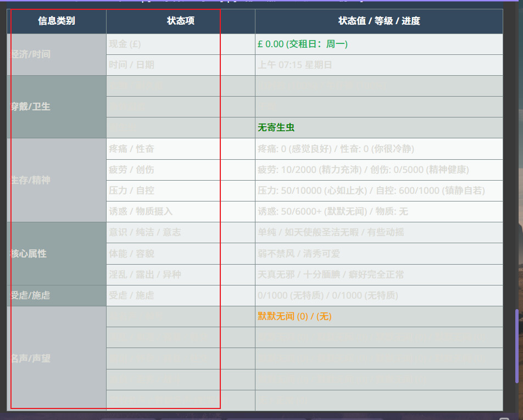The image size is (523, 420).
Task: Select the 核心属性 category cell
Action: [x=57, y=254]
